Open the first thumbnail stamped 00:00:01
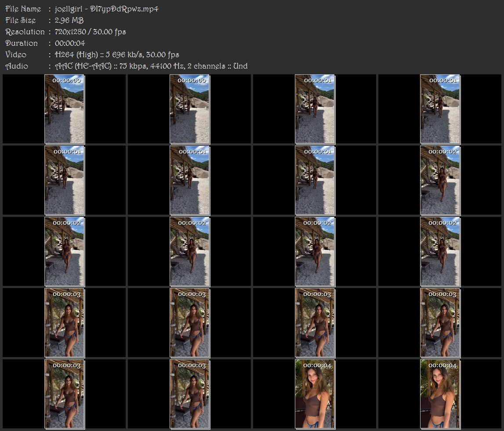The width and height of the screenshot is (504, 431). (x=315, y=109)
